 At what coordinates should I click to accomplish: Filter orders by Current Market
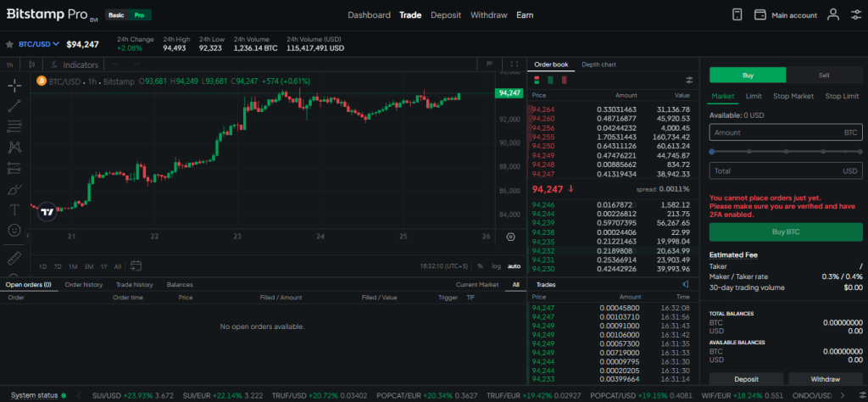click(x=477, y=285)
